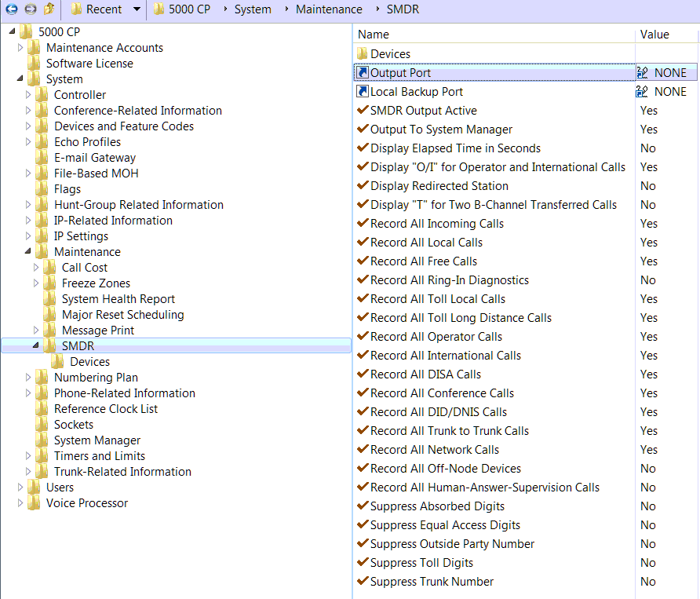Expand the File-Based MOH node
The image size is (700, 599).
(28, 173)
